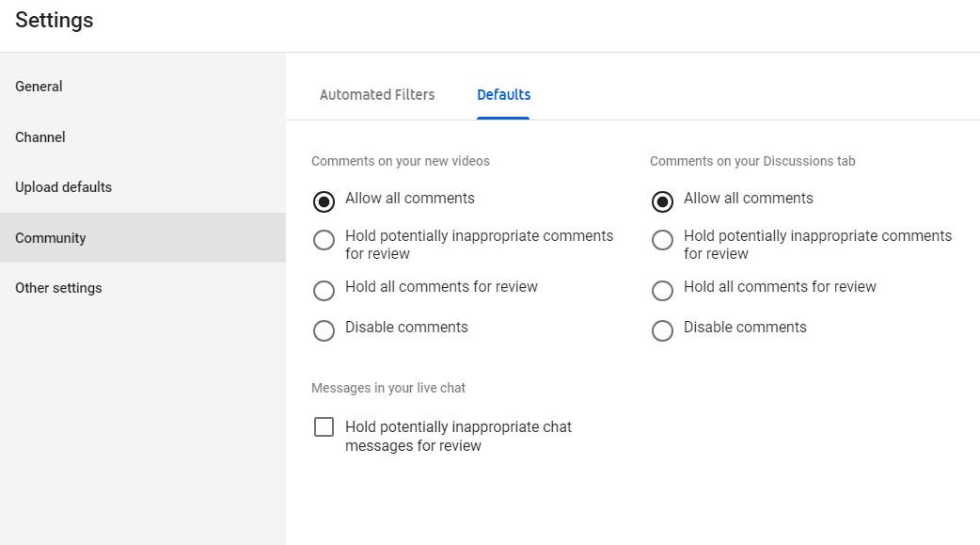The image size is (980, 545).
Task: Switch to the Automated Filters tab
Action: pos(377,95)
